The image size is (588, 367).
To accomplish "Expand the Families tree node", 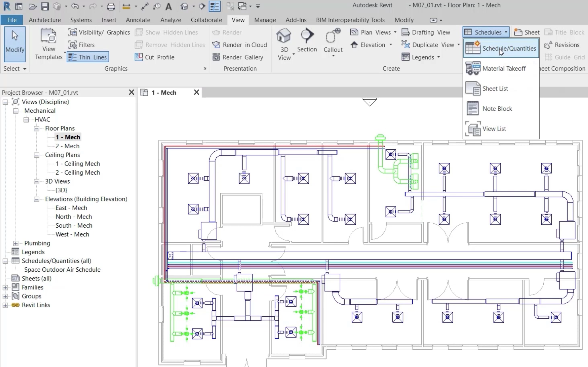I will (x=5, y=287).
